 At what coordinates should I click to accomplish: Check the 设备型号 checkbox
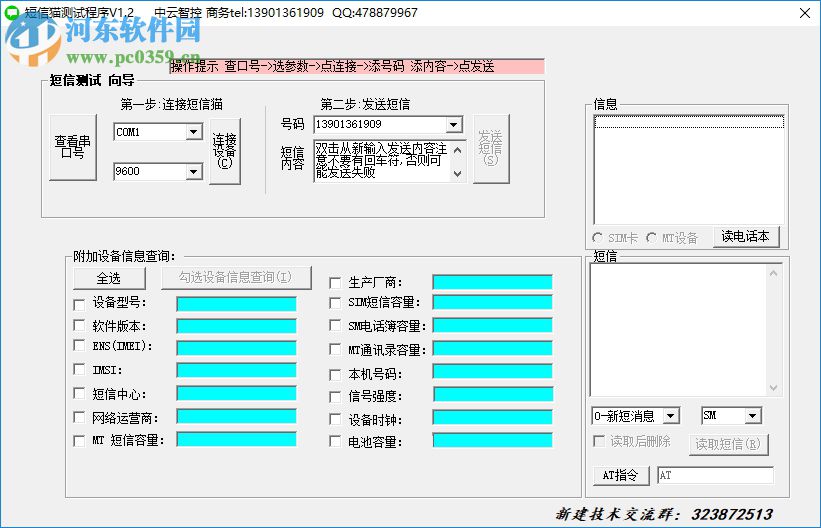click(80, 304)
